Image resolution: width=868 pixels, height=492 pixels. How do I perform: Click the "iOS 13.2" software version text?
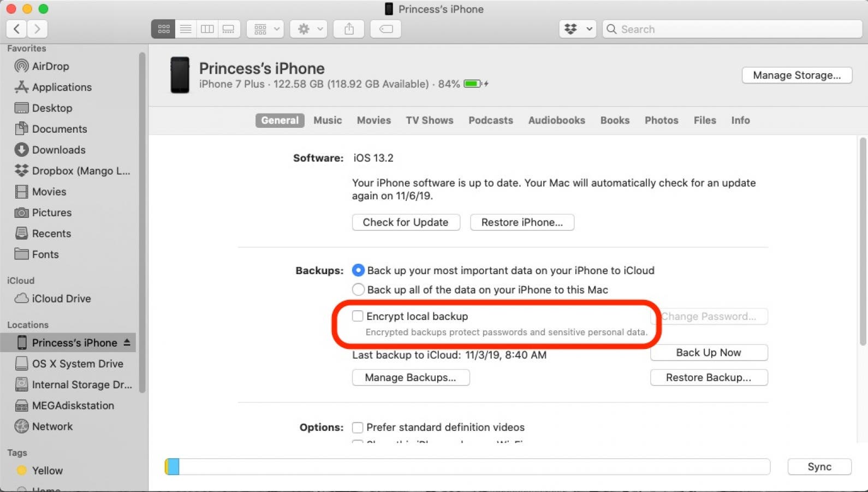point(373,158)
